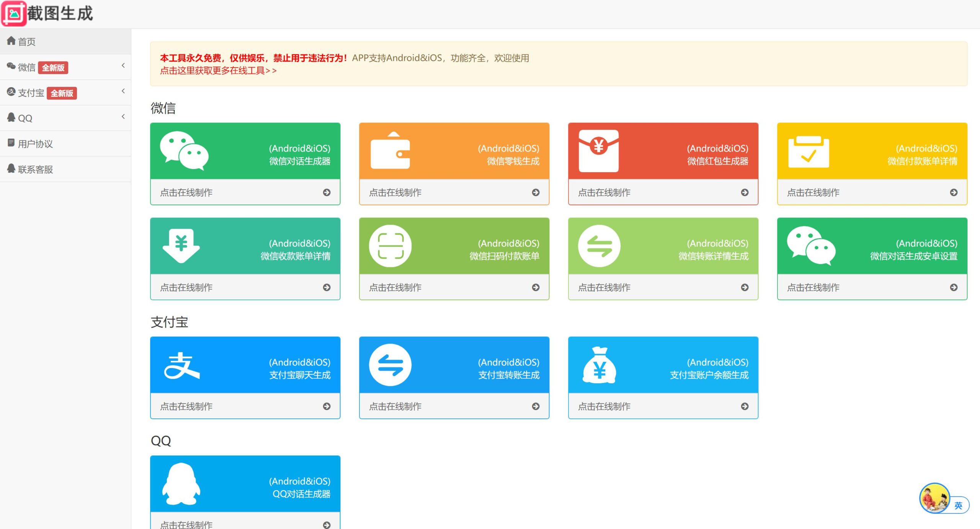Viewport: 980px width, 529px height.
Task: Click the 截图生成 site title text
Action: click(60, 14)
